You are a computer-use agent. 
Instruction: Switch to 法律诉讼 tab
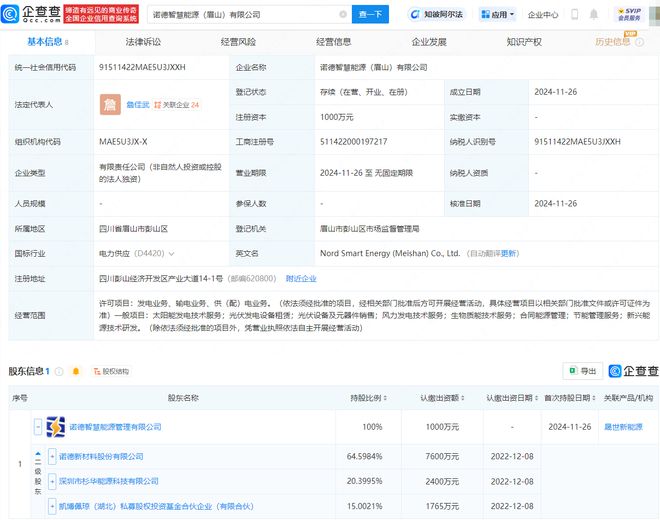coord(143,42)
